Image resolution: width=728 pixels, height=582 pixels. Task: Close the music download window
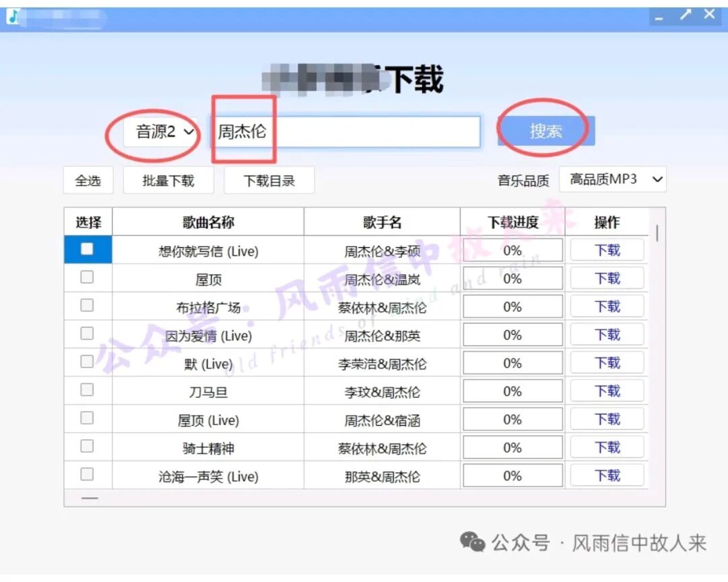[x=709, y=14]
